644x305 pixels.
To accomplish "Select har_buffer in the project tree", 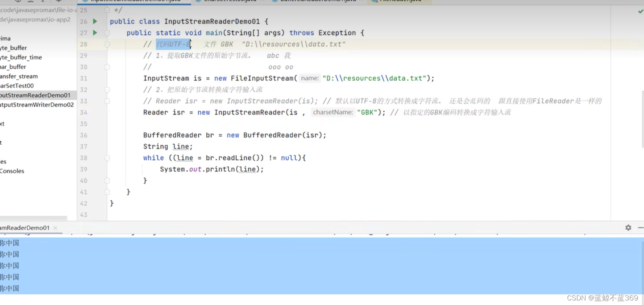I will click(13, 67).
